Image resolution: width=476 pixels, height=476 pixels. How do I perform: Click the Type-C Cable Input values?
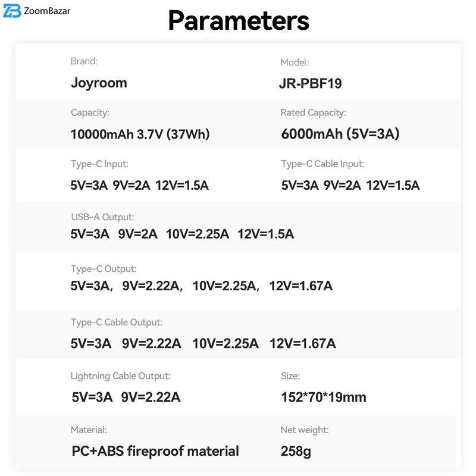[350, 185]
